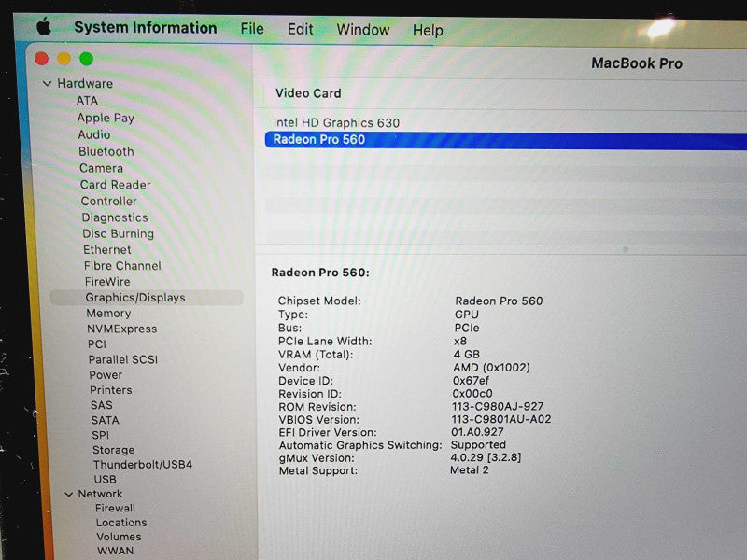Select USB in the sidebar

[x=106, y=479]
